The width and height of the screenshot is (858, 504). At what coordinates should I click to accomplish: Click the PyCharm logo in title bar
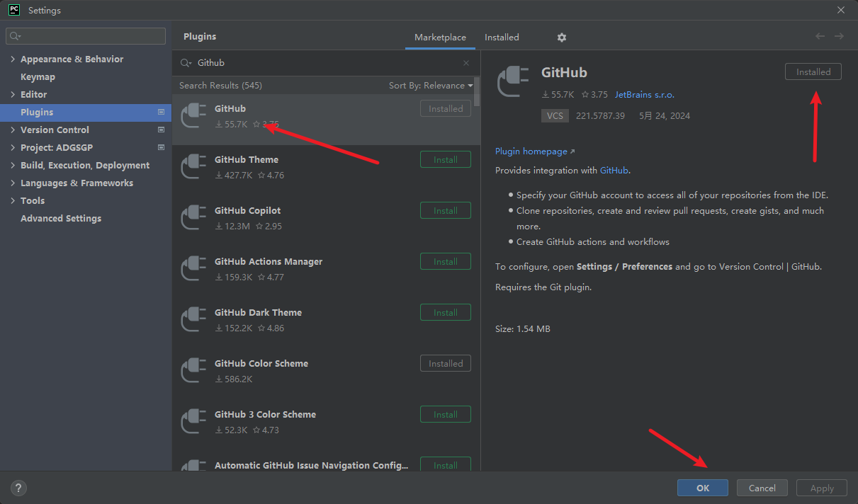pyautogui.click(x=14, y=10)
